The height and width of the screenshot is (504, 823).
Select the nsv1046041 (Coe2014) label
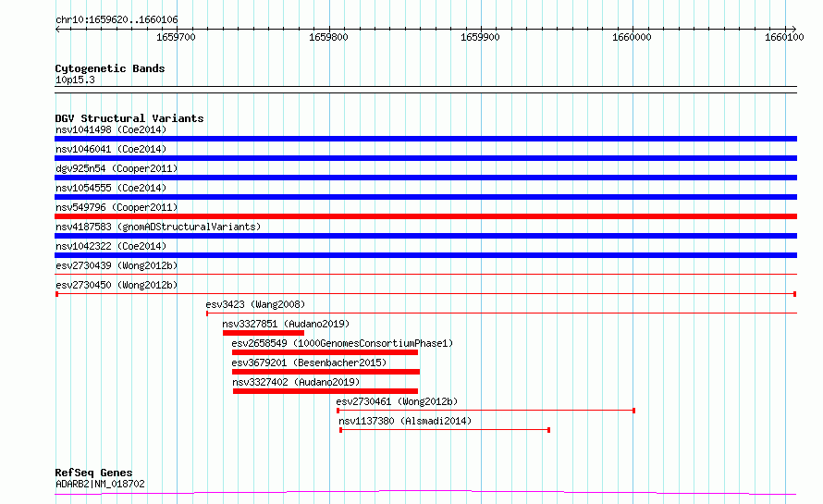111,149
